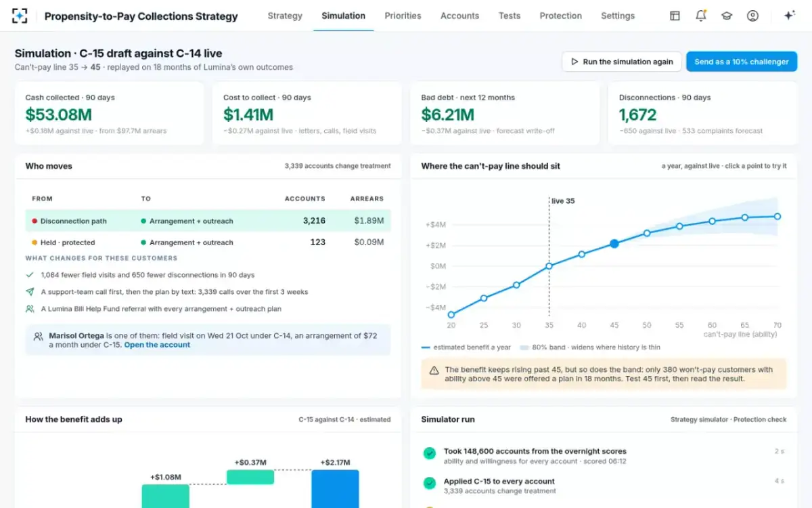The height and width of the screenshot is (508, 812).
Task: Click the ACCOUNTS column header
Action: pyautogui.click(x=305, y=198)
